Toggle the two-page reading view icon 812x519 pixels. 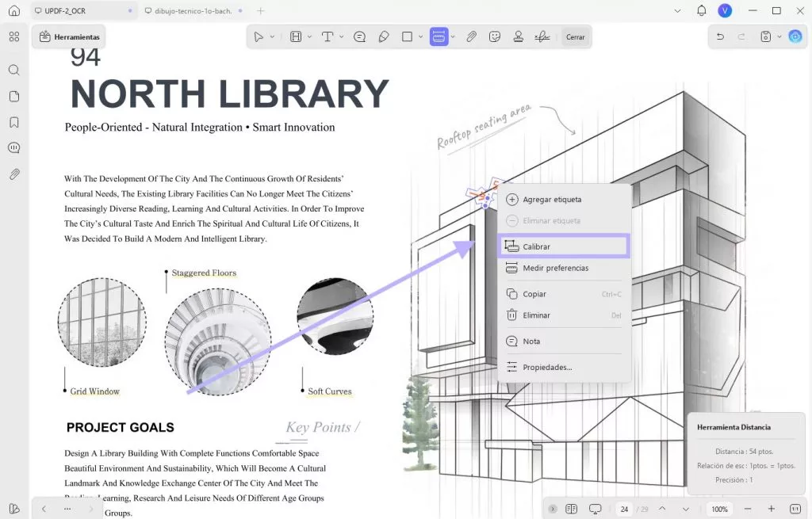point(571,509)
